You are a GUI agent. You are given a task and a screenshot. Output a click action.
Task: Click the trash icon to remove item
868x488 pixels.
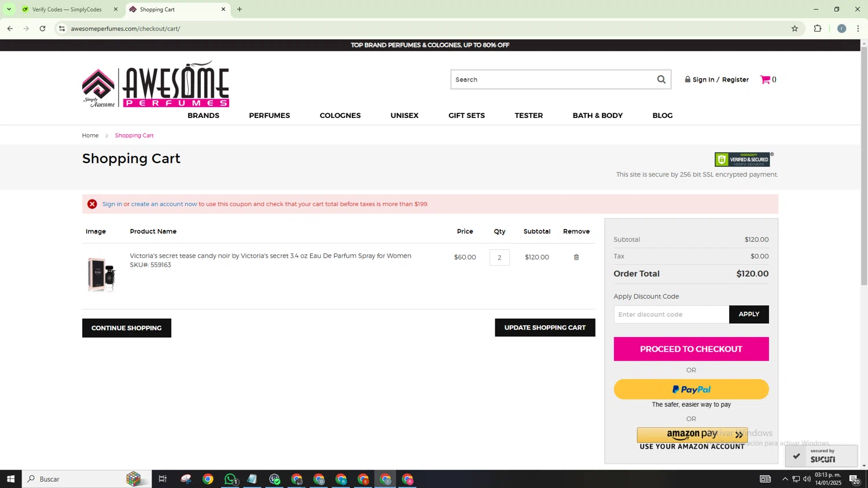pyautogui.click(x=576, y=257)
